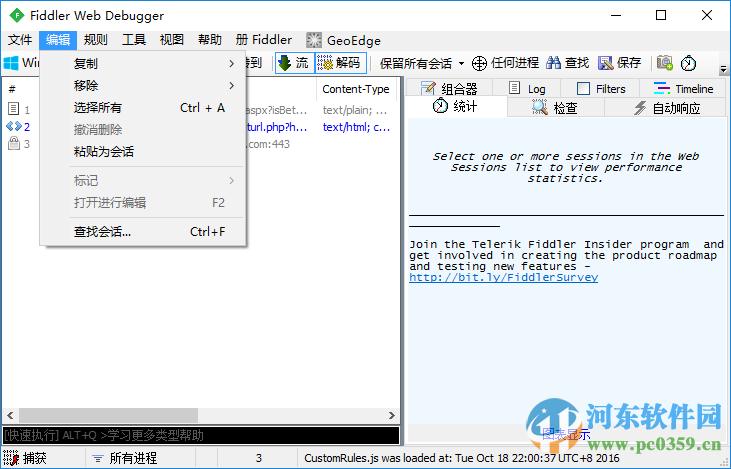Click the session count 3 in status bar
Image resolution: width=731 pixels, height=469 pixels.
258,458
